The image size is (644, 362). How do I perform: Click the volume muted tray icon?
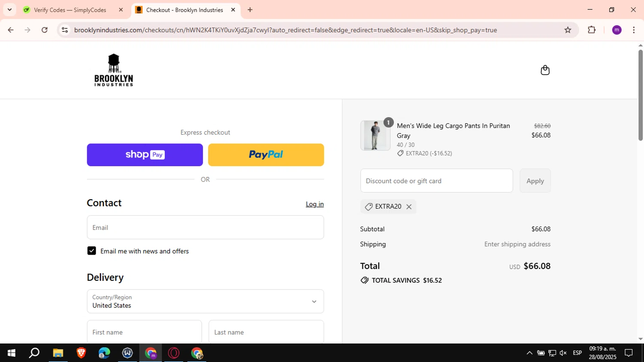(563, 353)
